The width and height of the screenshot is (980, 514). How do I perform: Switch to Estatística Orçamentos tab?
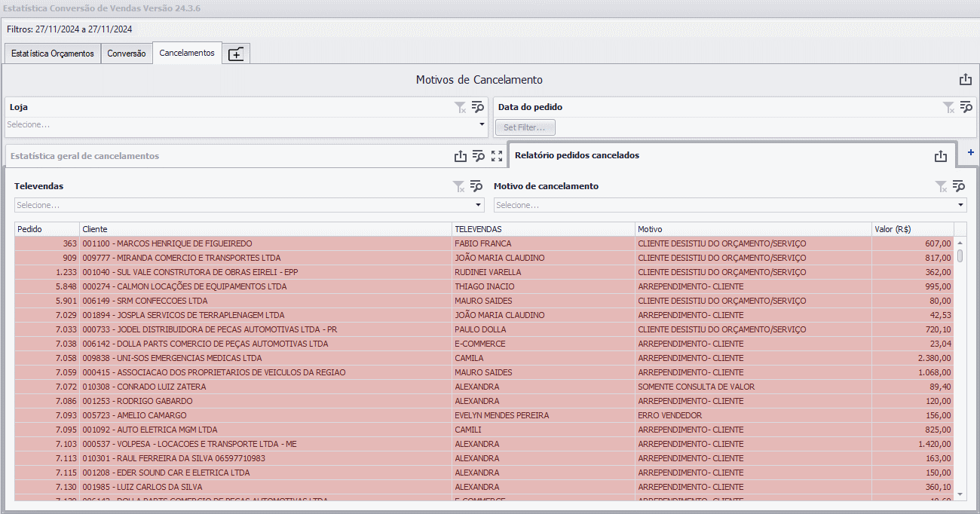click(53, 54)
